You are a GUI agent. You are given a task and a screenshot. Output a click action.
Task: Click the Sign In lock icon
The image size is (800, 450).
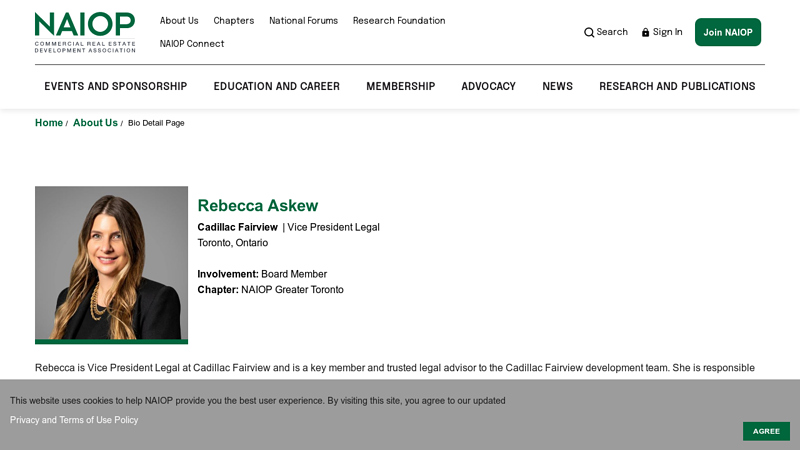pos(645,33)
